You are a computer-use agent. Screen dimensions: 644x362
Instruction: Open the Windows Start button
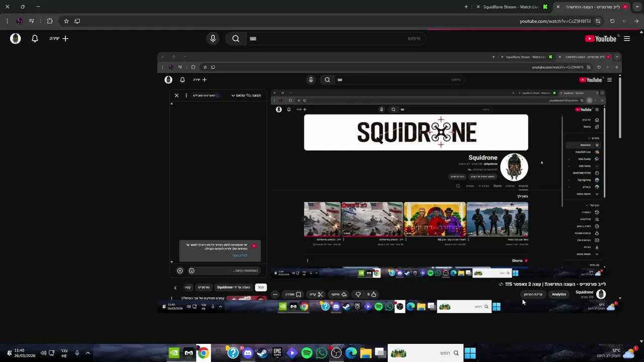[470, 353]
